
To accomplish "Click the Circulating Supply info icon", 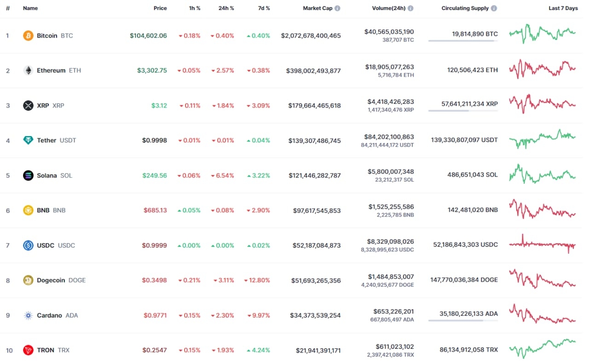I will pyautogui.click(x=494, y=8).
